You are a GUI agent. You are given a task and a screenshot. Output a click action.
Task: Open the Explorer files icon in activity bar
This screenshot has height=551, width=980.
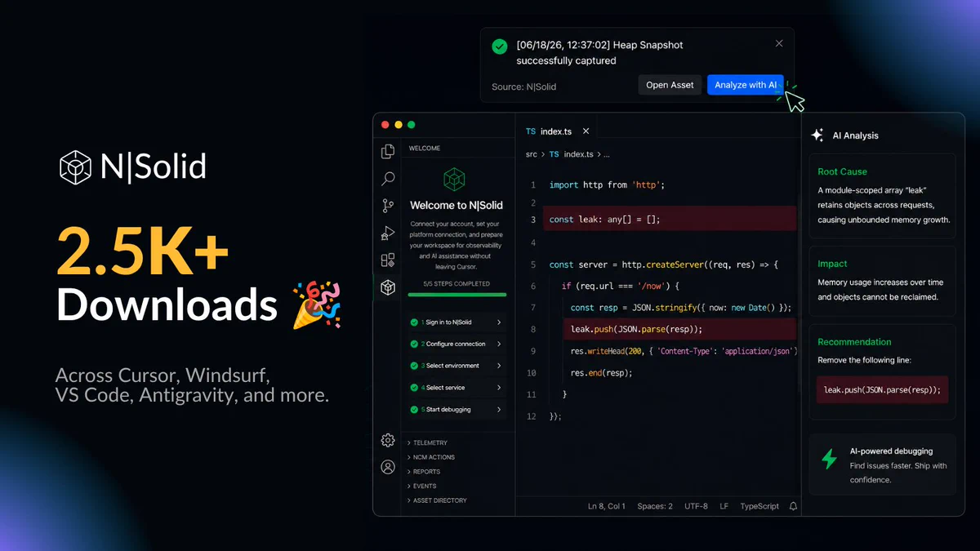(388, 151)
